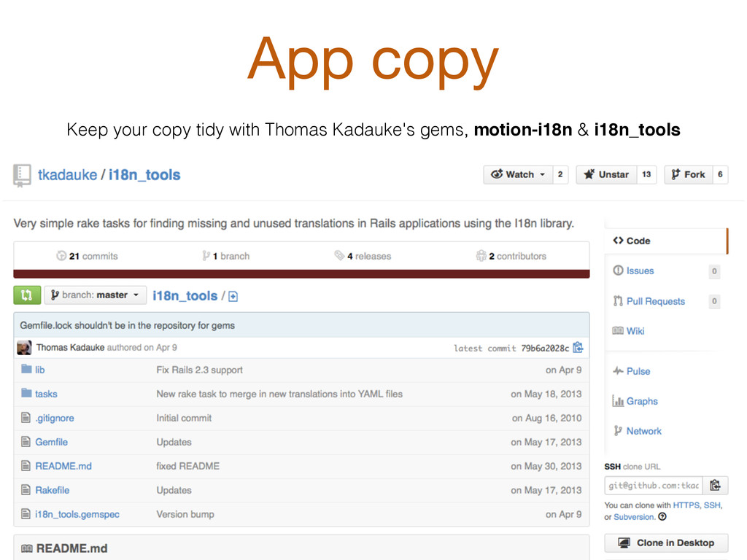The image size is (747, 560).
Task: Open commit message about Gemfile.lock
Action: click(x=127, y=325)
